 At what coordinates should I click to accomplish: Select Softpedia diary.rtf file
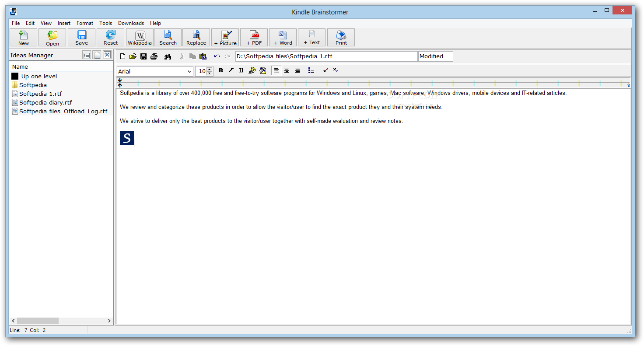tap(42, 102)
